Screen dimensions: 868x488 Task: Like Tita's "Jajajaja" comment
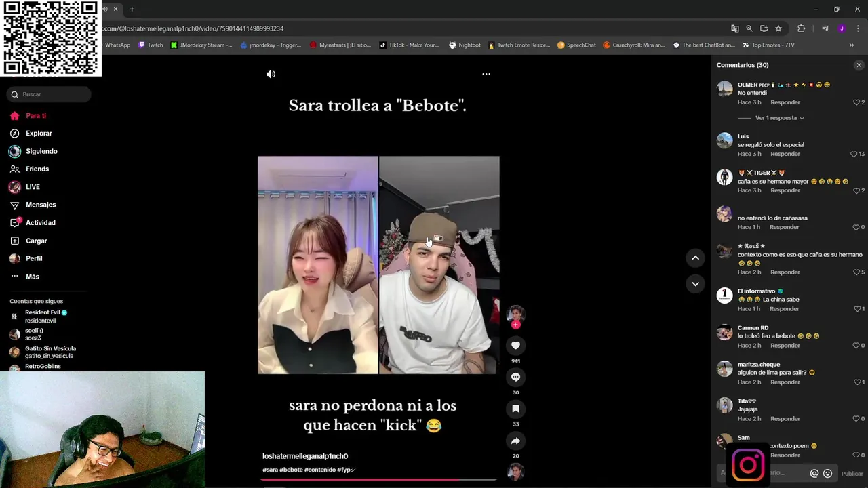tap(856, 419)
